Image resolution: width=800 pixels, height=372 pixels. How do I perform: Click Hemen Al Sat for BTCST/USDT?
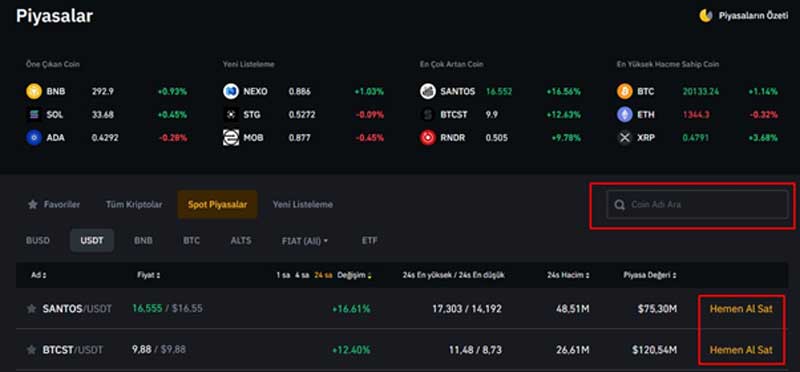(x=741, y=350)
